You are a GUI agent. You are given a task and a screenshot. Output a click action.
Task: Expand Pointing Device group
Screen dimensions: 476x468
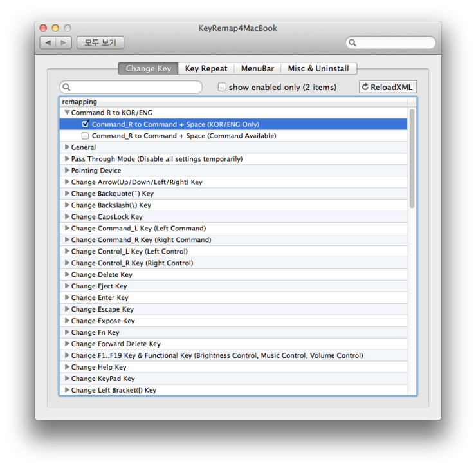[x=67, y=170]
